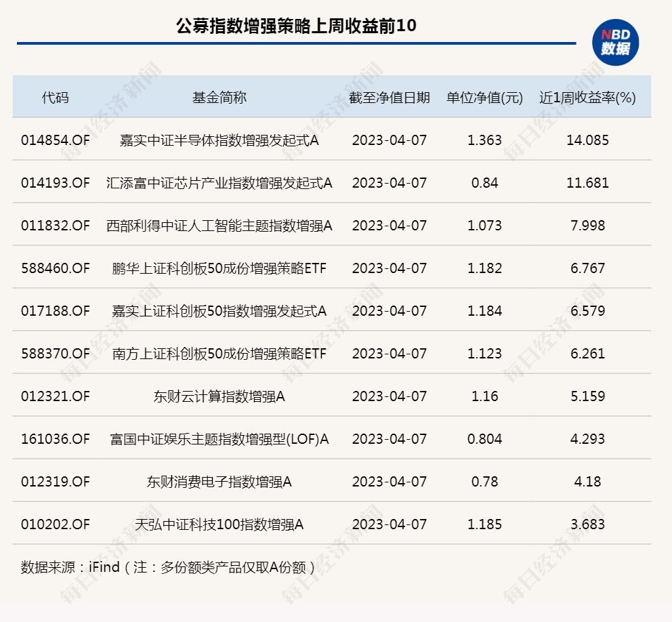Select fund name 天弘中证科技100指数增强A
Image resolution: width=672 pixels, height=622 pixels.
point(219,524)
